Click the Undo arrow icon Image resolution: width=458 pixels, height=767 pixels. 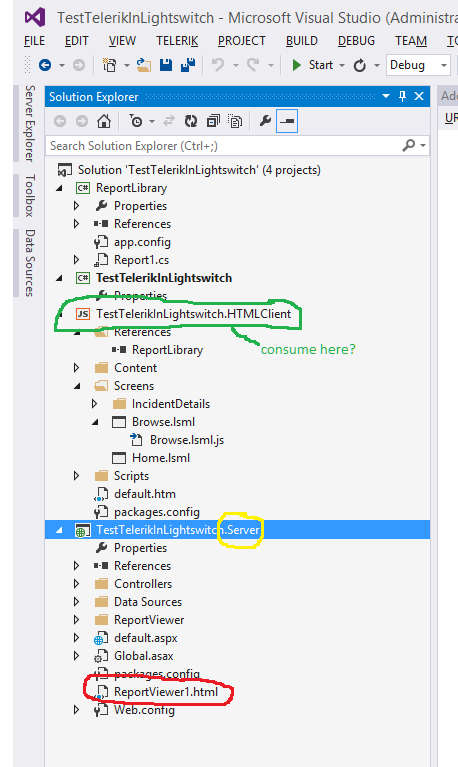(x=218, y=65)
